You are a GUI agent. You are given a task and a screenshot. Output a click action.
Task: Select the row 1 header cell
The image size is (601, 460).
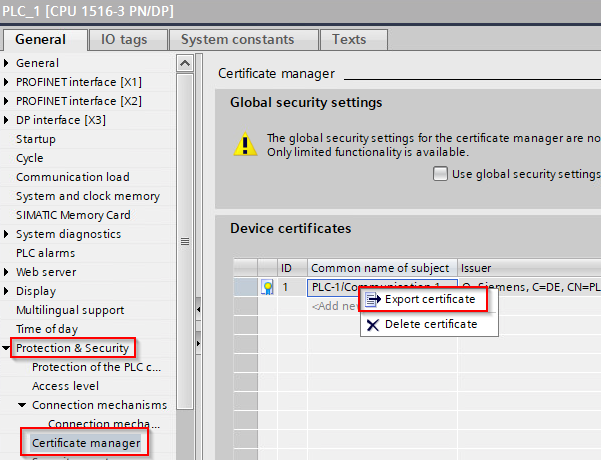point(245,287)
